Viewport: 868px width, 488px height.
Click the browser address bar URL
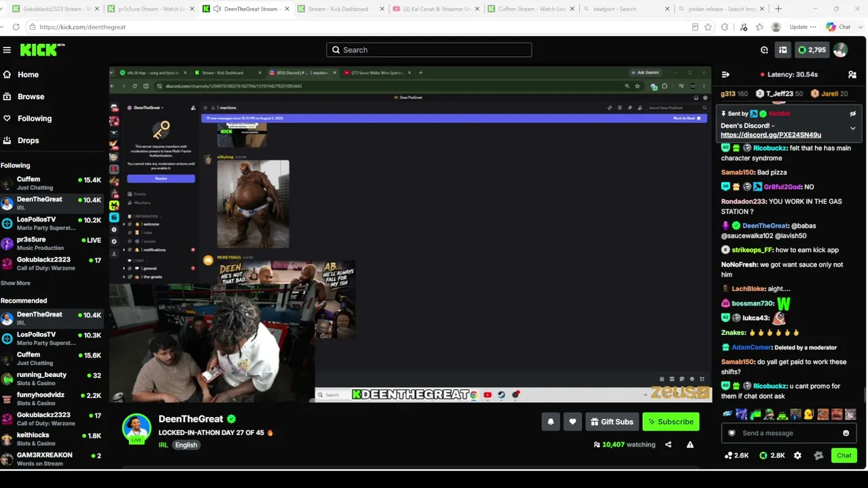point(83,27)
